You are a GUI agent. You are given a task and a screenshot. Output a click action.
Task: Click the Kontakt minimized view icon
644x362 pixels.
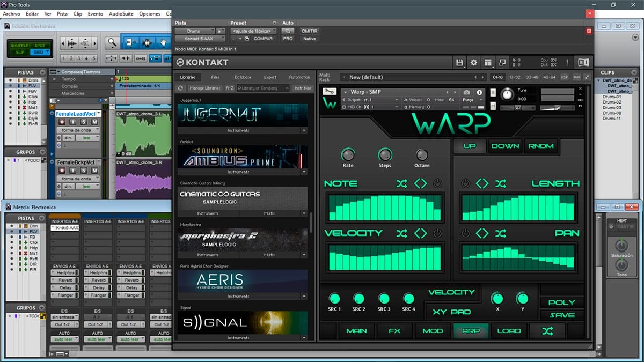click(502, 62)
